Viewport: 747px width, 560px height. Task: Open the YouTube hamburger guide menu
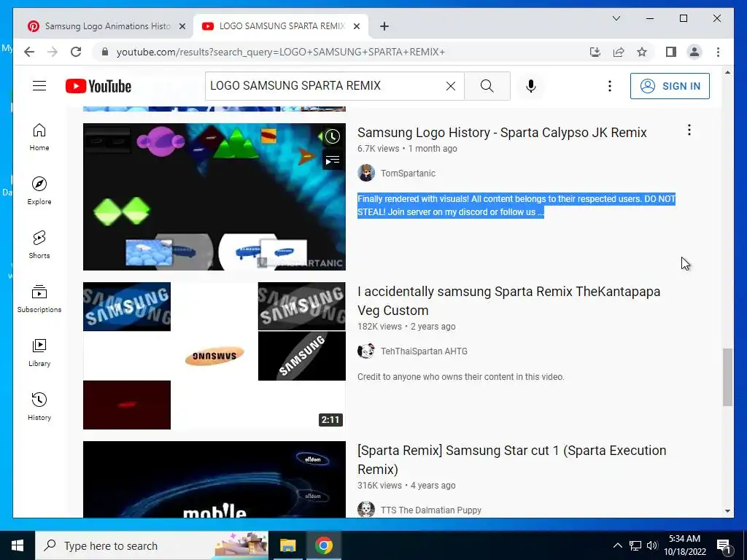pyautogui.click(x=39, y=86)
